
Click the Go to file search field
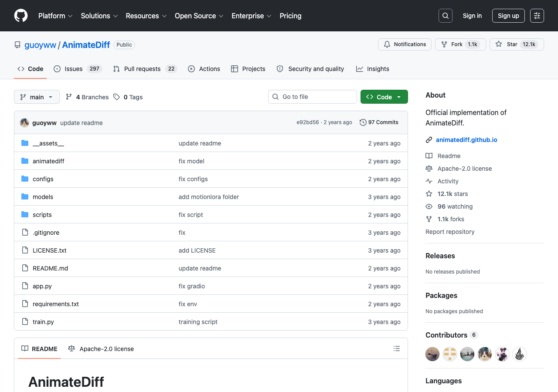[x=313, y=97]
